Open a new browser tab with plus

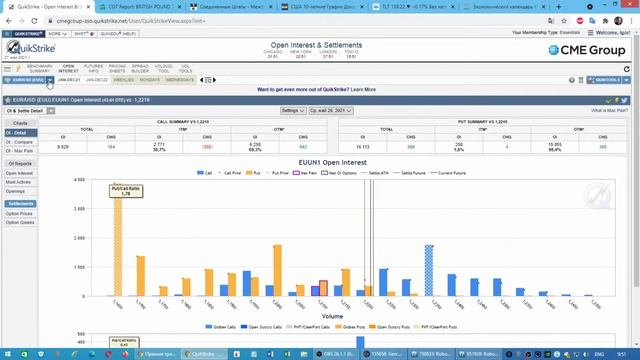pos(559,7)
